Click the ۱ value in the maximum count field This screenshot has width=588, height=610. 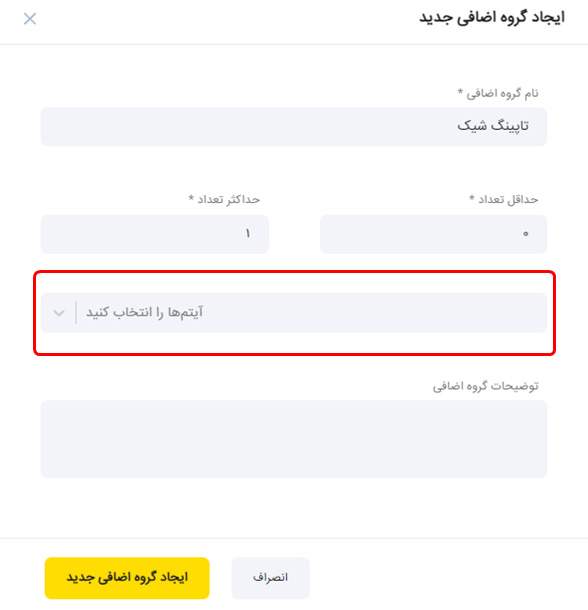(247, 233)
